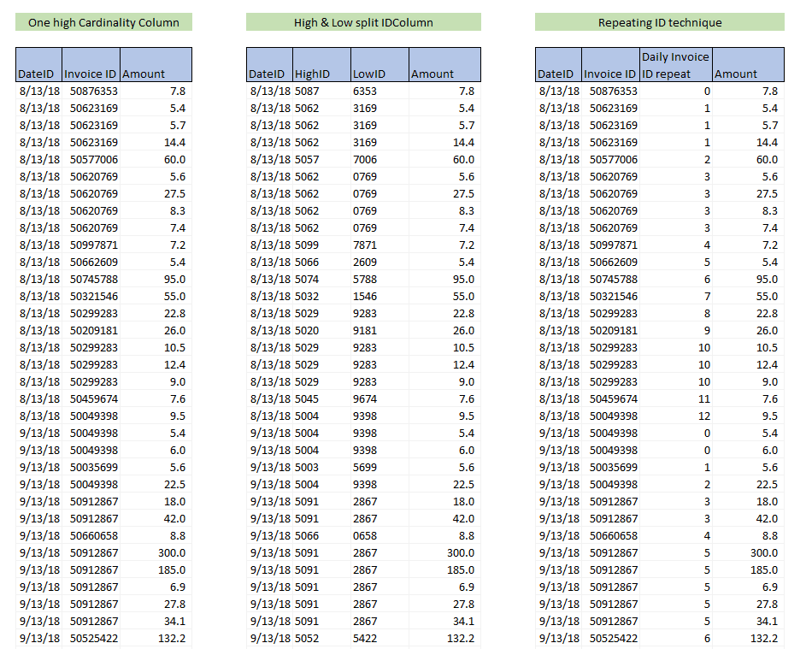The height and width of the screenshot is (649, 812).
Task: Click DateID header in the High & Low split table
Action: point(269,65)
